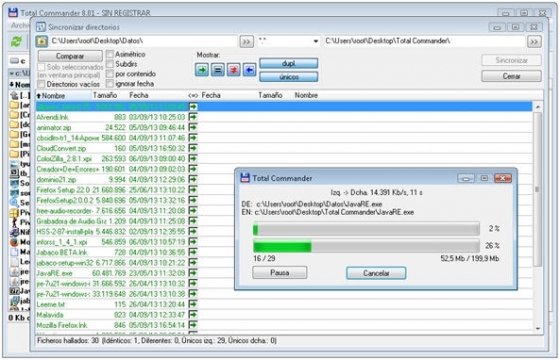This screenshot has height=360, width=560.
Task: Select the highlighted first file row
Action: (284, 106)
